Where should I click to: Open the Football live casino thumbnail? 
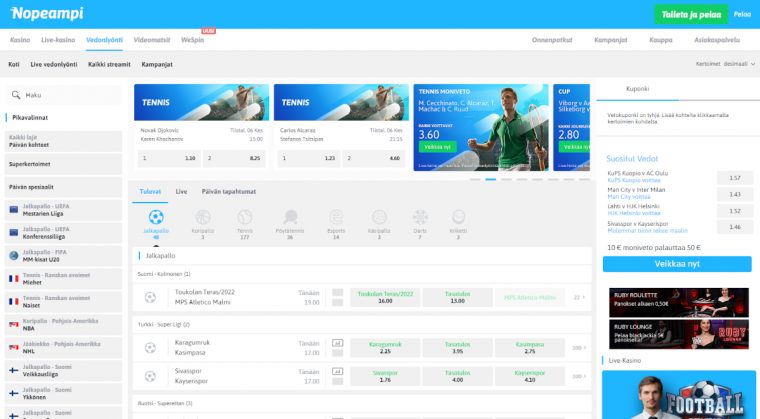[679, 395]
